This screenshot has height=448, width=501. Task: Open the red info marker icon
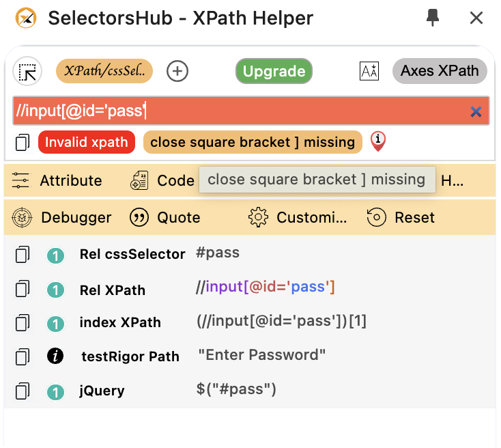(x=378, y=141)
